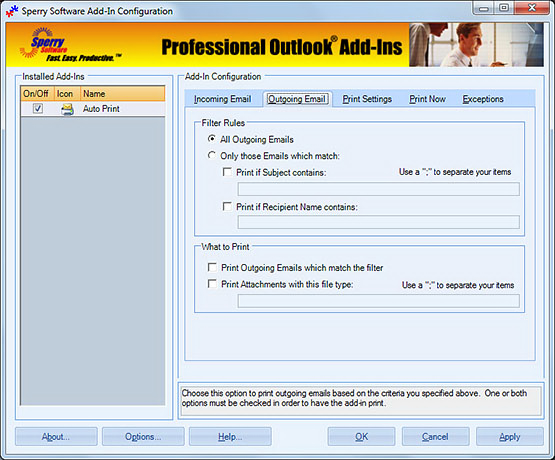Click the Icon column header
This screenshot has height=460, width=555.
tap(67, 94)
